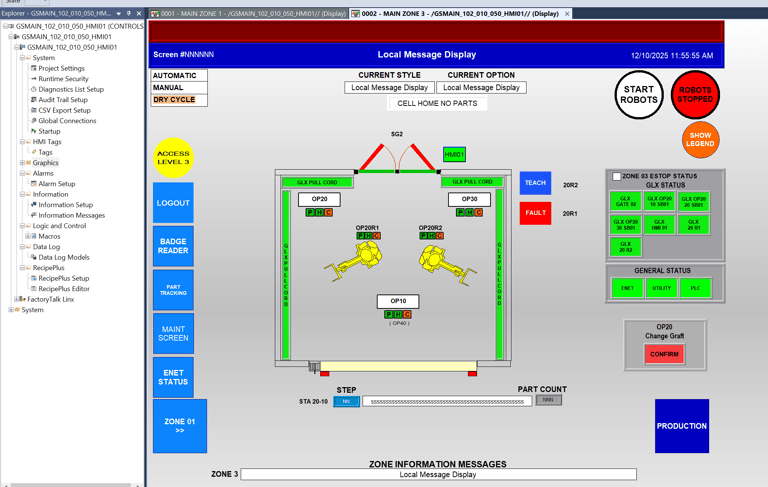
Task: Click the red FAULT color box
Action: 535,213
